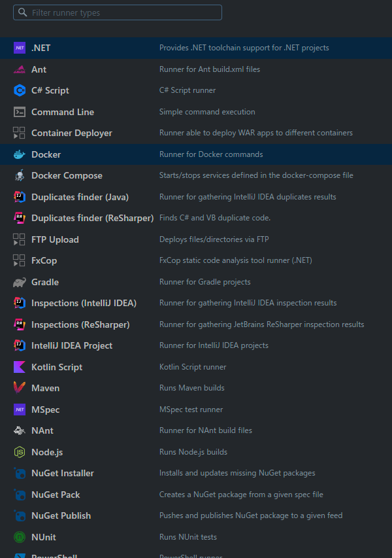
Task: Select the IntelliJ IDEA Project runner
Action: coord(72,345)
